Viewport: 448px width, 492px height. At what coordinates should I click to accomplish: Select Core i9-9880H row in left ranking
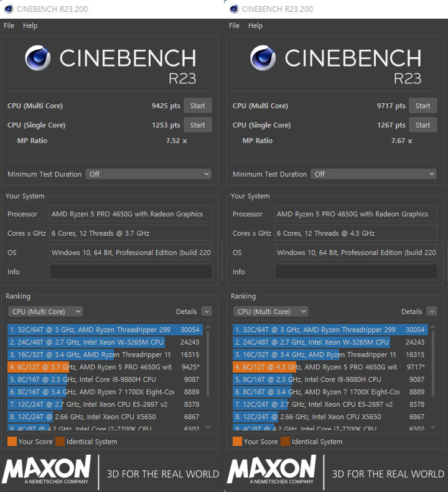(x=105, y=379)
